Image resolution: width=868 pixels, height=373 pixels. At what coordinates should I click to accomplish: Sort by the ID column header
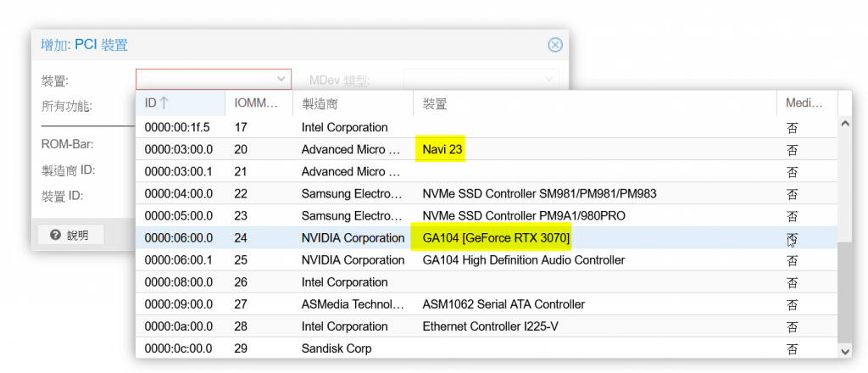point(181,103)
